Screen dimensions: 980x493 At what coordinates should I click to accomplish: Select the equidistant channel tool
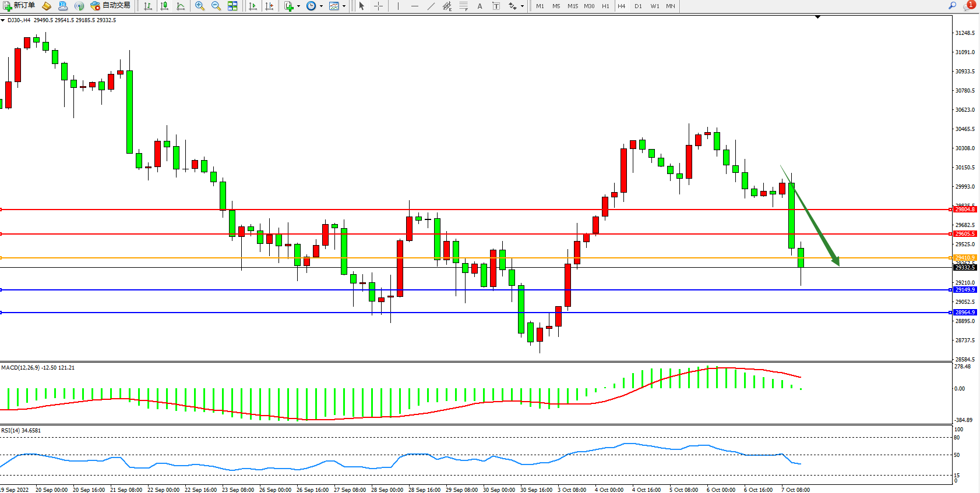[447, 6]
